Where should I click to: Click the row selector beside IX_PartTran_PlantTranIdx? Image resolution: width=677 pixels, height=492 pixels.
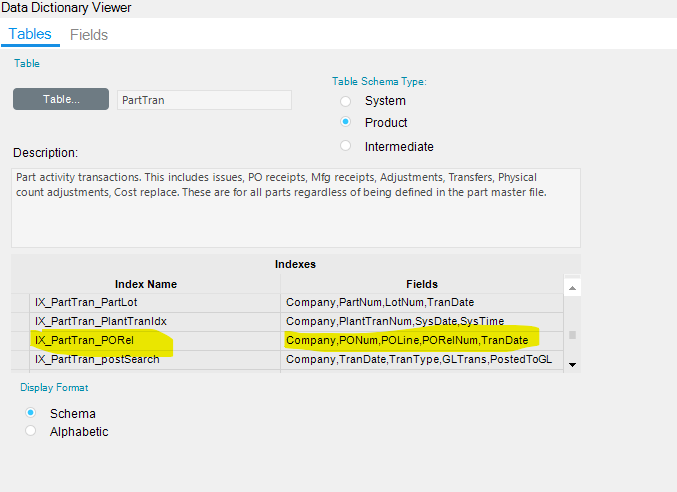click(20, 322)
